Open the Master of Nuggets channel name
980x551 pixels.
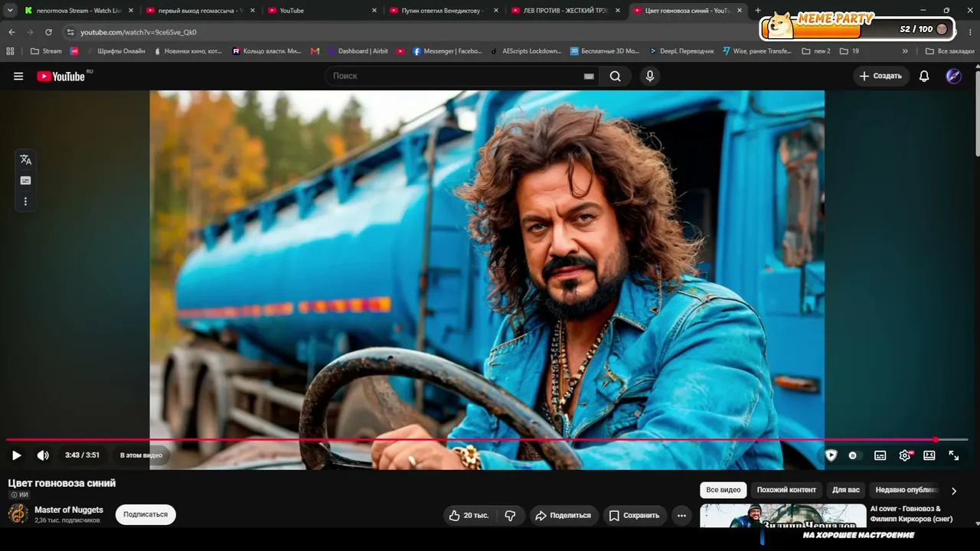coord(69,510)
